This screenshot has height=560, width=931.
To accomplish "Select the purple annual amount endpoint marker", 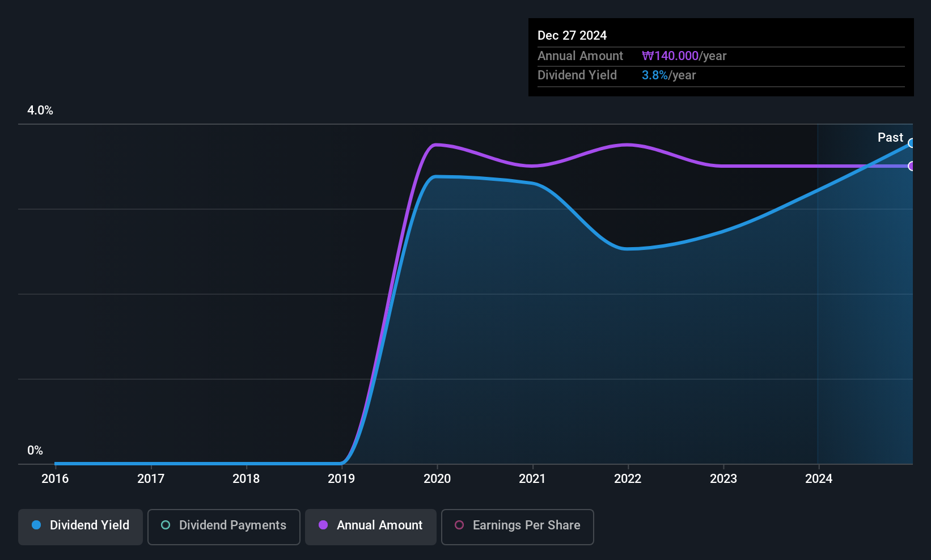I will point(911,166).
